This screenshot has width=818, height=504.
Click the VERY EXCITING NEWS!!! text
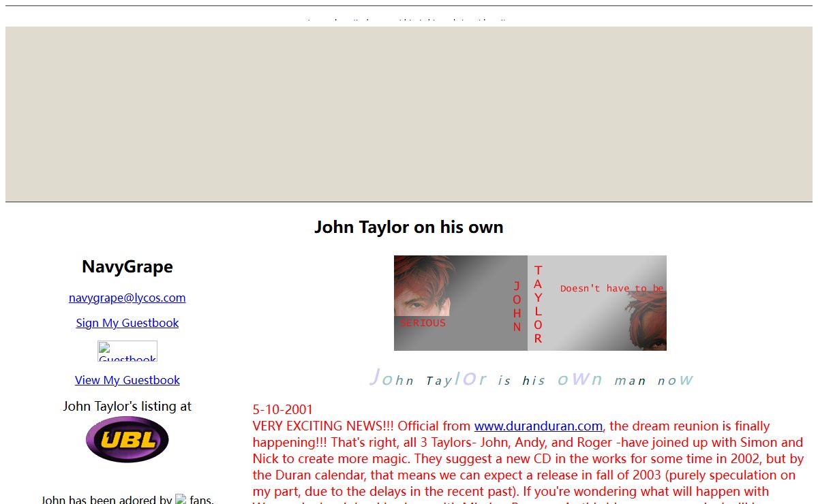click(324, 426)
